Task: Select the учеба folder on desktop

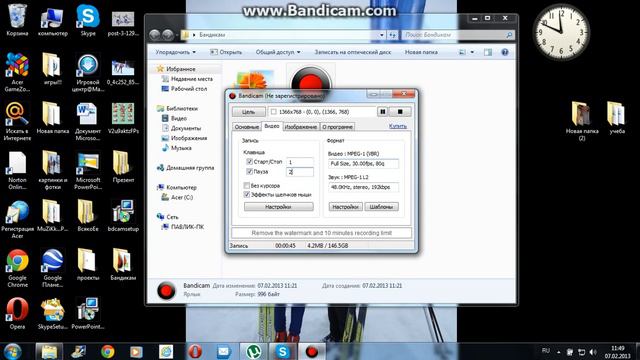Action: [x=617, y=118]
